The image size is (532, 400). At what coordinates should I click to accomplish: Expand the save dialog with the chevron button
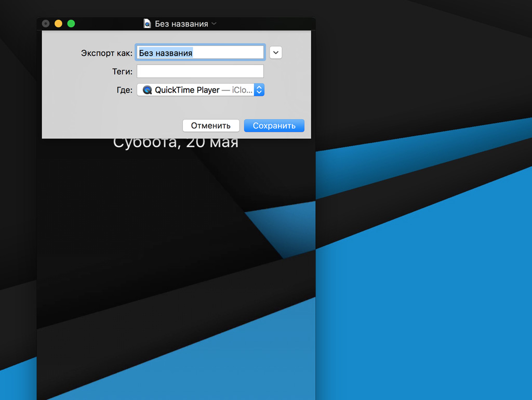pos(276,53)
